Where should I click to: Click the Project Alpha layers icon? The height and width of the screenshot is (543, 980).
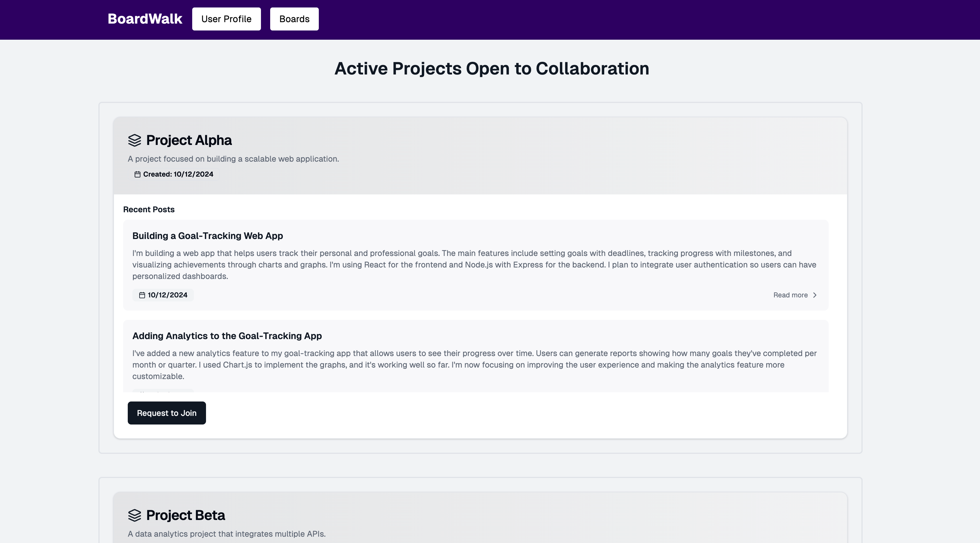[x=134, y=140]
